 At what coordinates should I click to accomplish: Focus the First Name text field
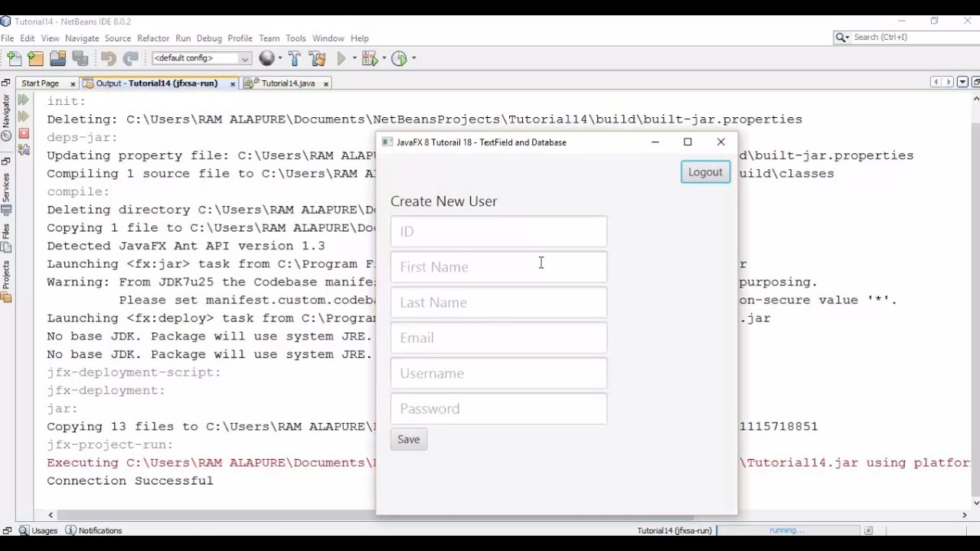[498, 266]
